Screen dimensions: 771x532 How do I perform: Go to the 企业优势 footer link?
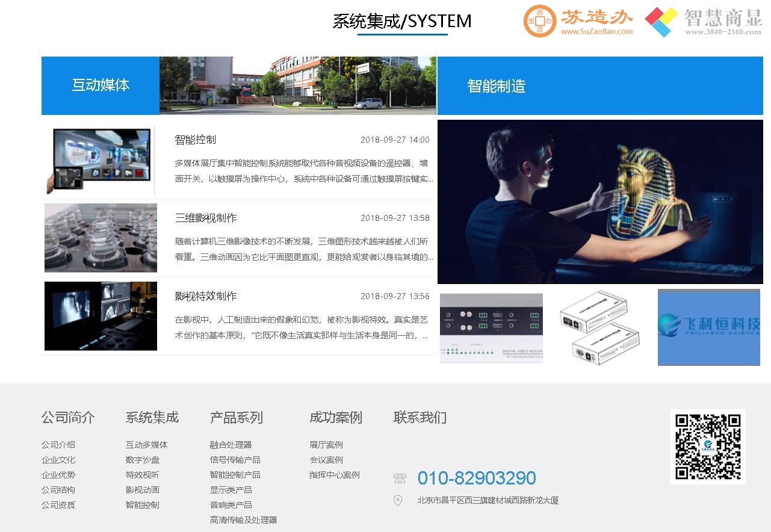pyautogui.click(x=58, y=475)
